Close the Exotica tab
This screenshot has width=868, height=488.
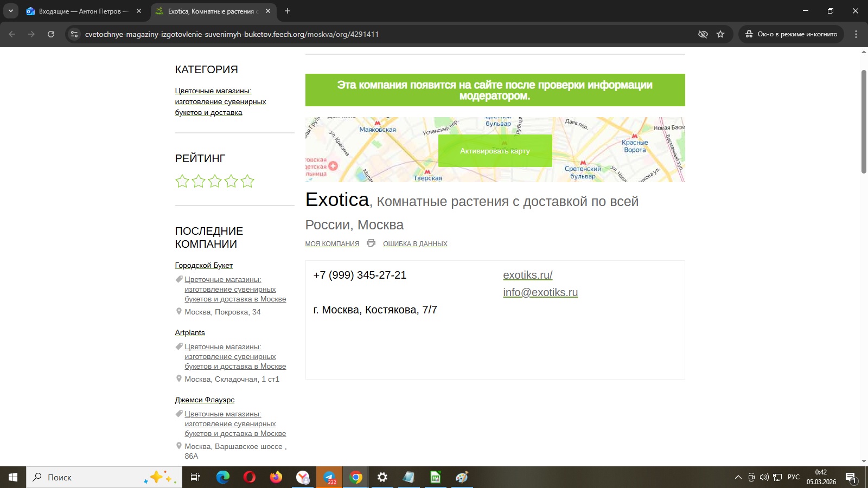pos(268,11)
